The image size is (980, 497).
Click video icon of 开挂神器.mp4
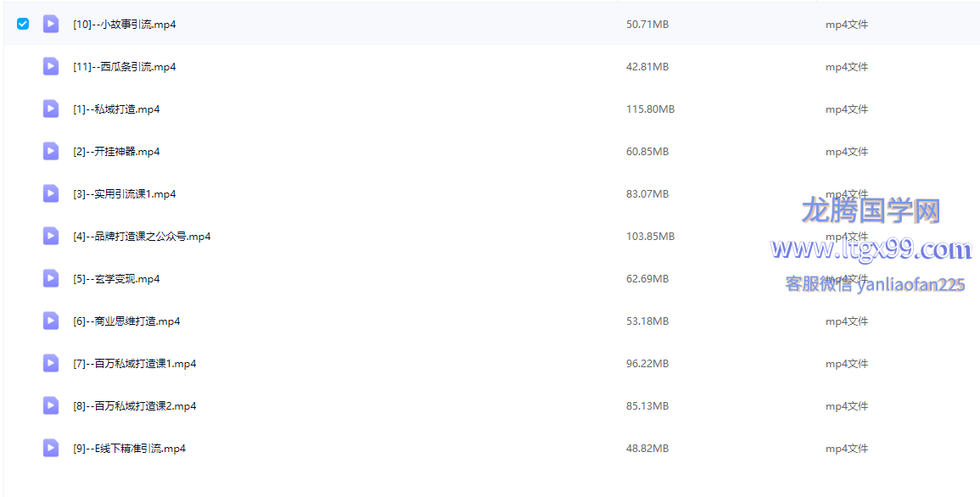coord(51,151)
